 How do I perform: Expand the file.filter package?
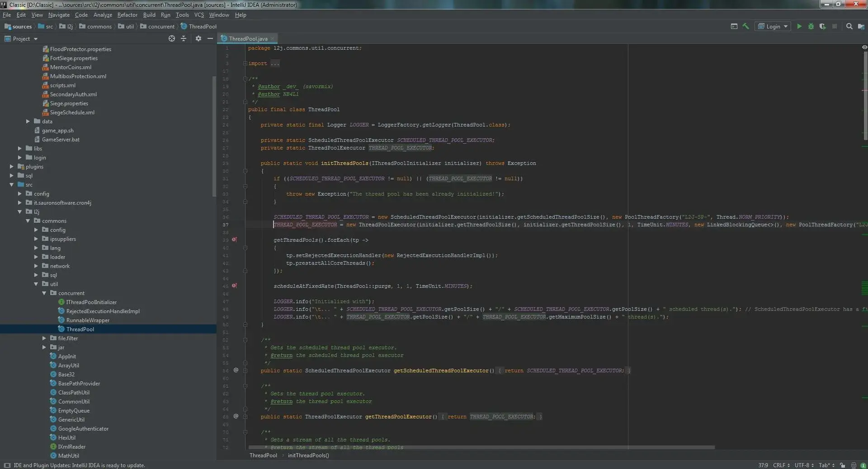(x=44, y=338)
